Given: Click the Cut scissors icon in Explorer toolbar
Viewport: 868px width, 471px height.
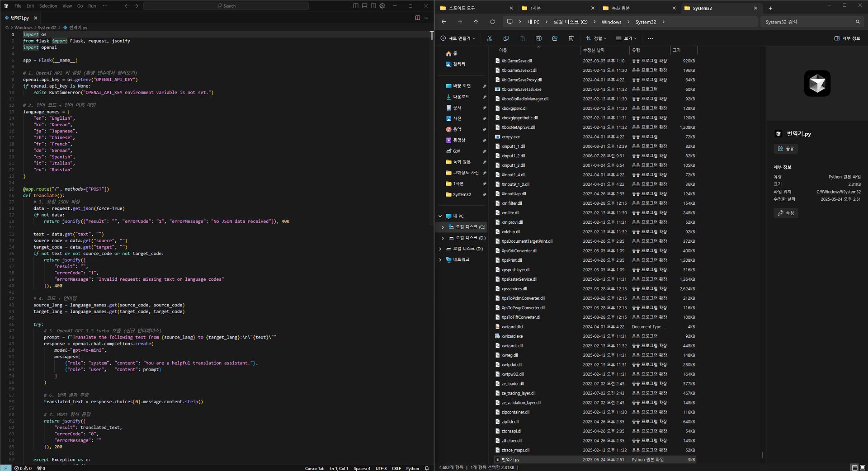Looking at the screenshot, I should (490, 38).
